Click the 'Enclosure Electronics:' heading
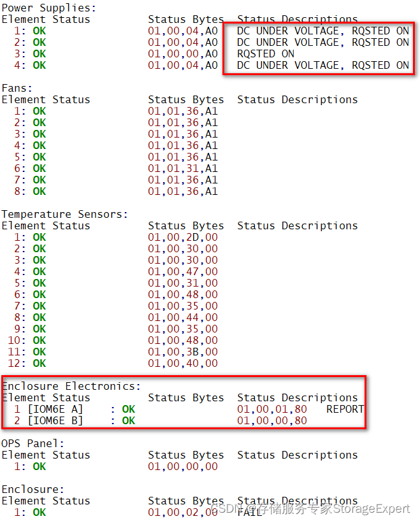The width and height of the screenshot is (420, 521). (x=71, y=387)
